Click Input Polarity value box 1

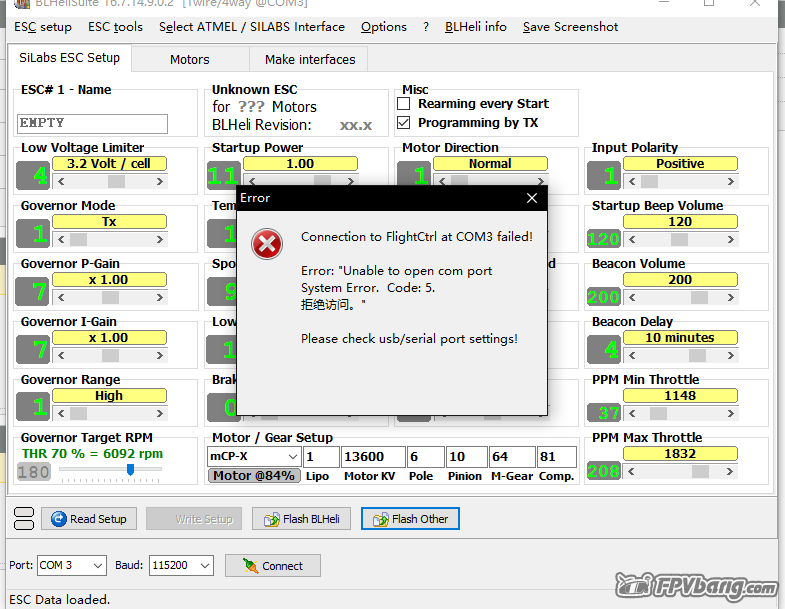[x=604, y=175]
